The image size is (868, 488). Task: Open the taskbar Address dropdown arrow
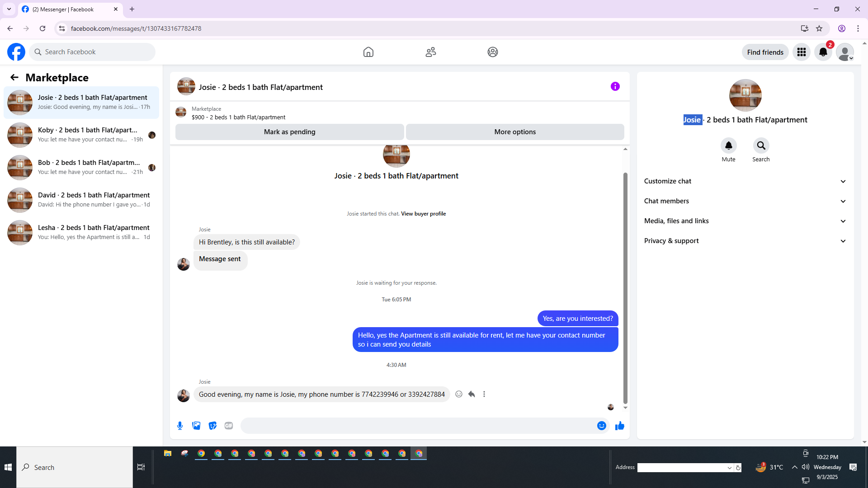pyautogui.click(x=730, y=468)
